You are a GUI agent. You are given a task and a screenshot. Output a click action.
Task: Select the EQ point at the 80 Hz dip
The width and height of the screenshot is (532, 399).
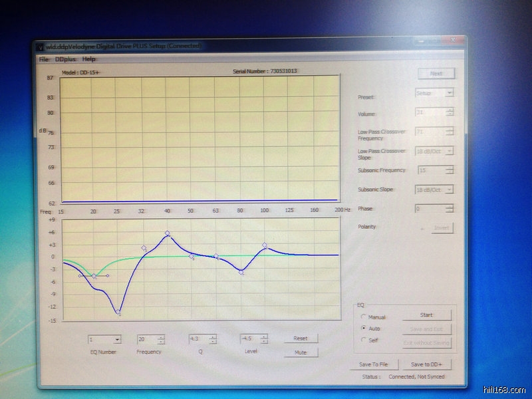(241, 271)
